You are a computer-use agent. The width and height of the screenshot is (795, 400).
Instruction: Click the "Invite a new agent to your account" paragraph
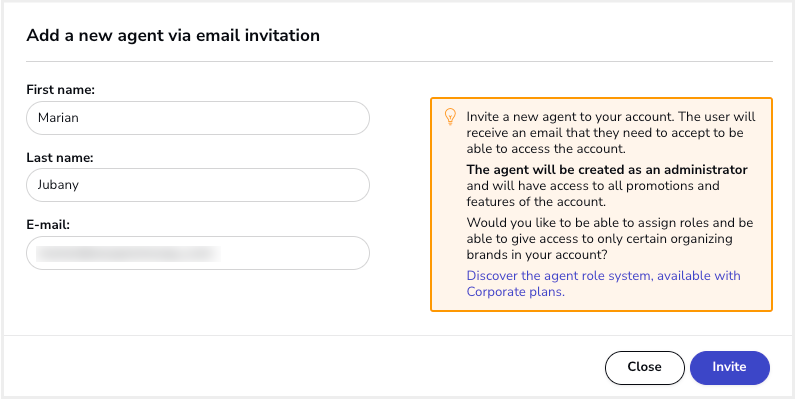coord(611,133)
